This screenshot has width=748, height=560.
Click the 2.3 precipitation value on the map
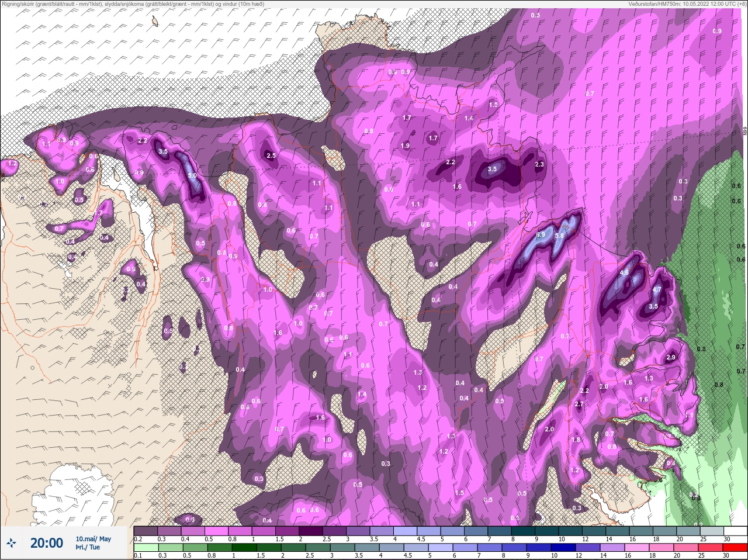[x=539, y=165]
